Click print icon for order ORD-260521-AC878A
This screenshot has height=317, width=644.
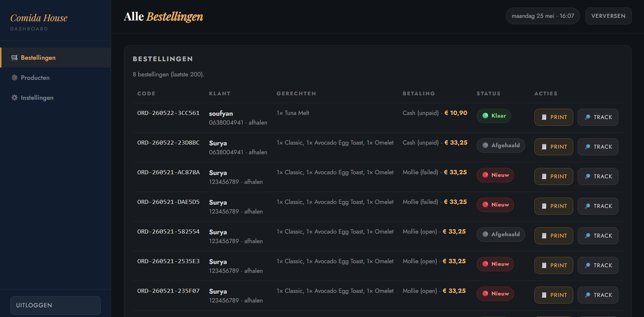point(544,176)
